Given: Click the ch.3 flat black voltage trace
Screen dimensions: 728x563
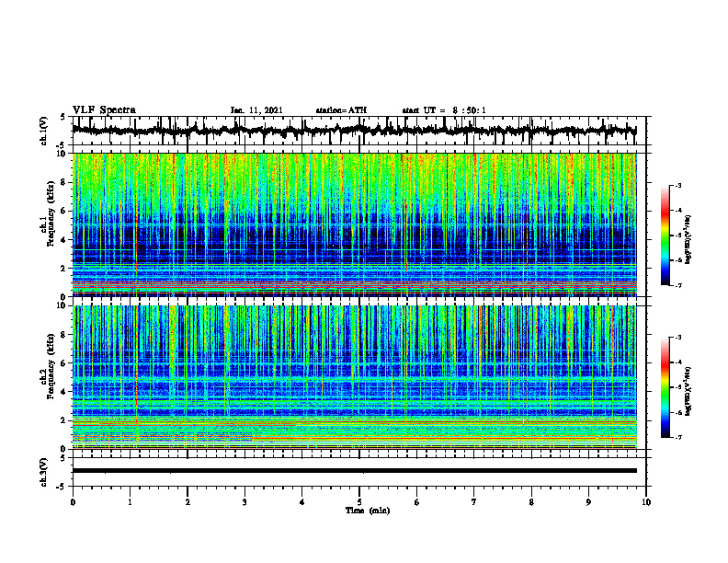Looking at the screenshot, I should coord(354,471).
